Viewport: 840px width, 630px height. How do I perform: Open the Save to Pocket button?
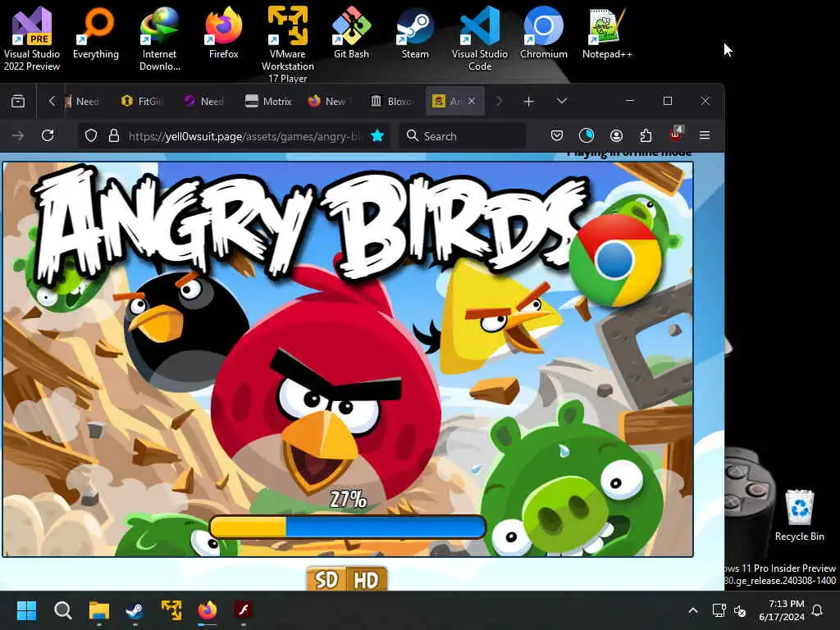point(557,136)
